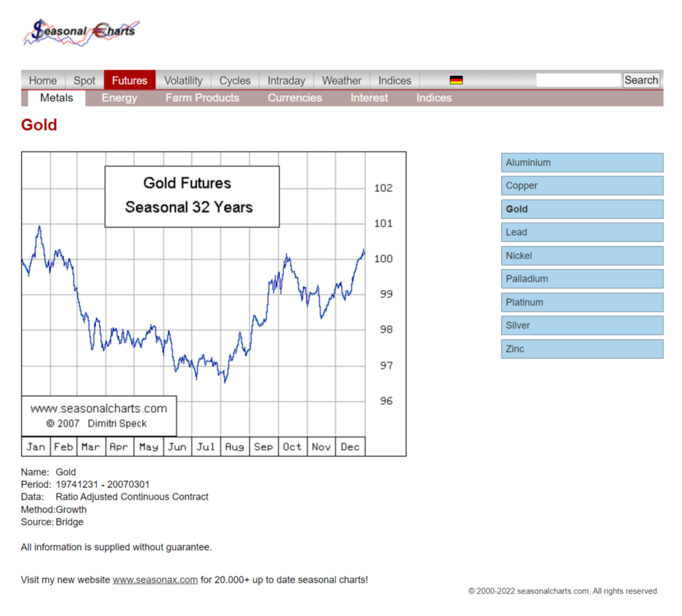Select the Cycles navigation tab
Image resolution: width=682 pixels, height=616 pixels.
click(234, 80)
